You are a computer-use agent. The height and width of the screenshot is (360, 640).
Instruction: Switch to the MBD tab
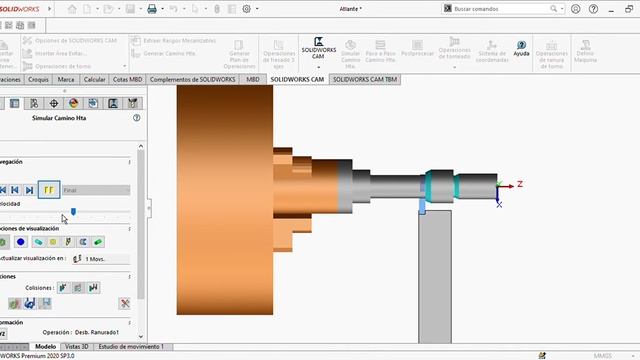253,80
